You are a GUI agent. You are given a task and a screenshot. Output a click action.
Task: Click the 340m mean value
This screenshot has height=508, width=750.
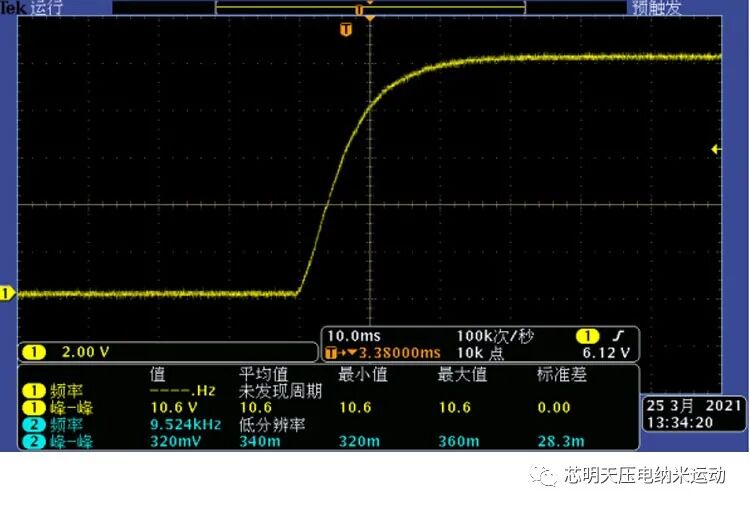(260, 441)
